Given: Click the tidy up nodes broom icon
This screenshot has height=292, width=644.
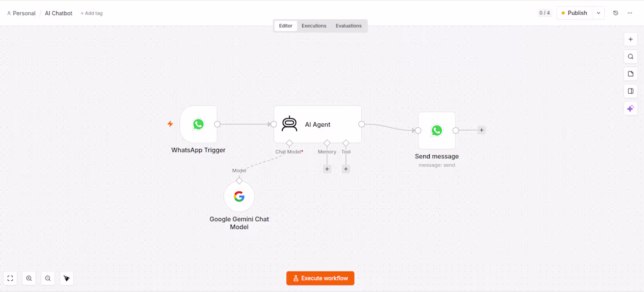Looking at the screenshot, I should point(67,279).
